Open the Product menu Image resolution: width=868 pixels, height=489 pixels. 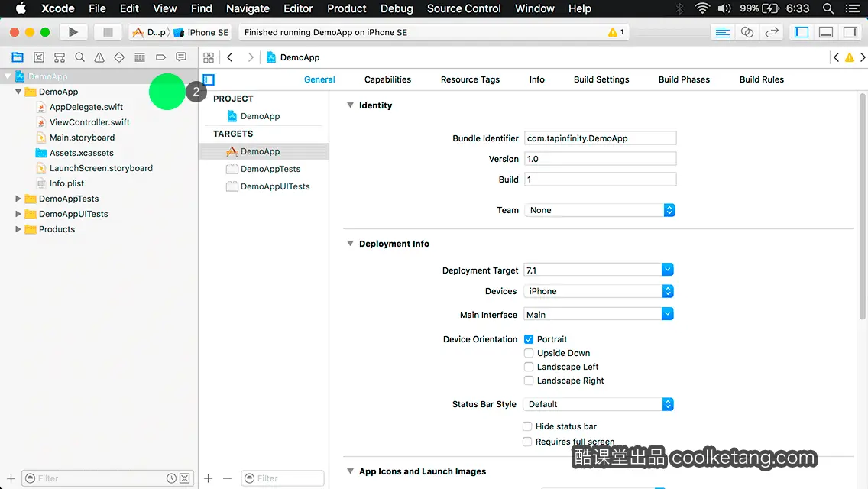(347, 8)
